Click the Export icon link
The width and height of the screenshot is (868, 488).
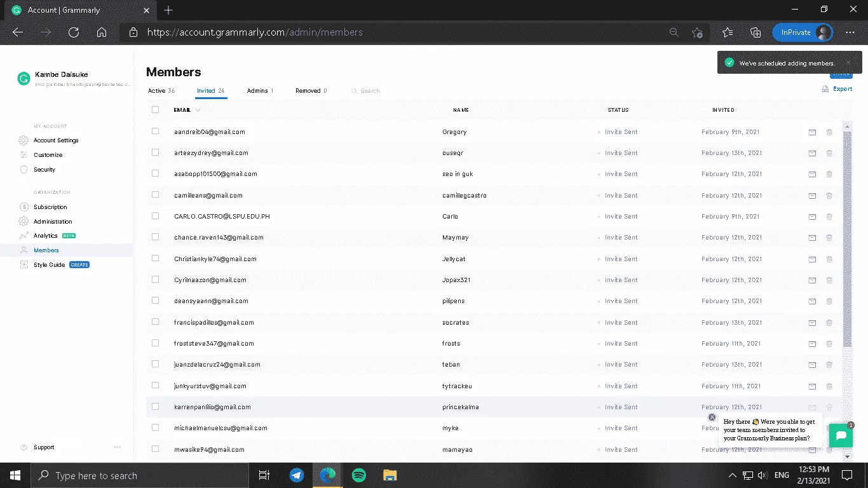pos(837,89)
